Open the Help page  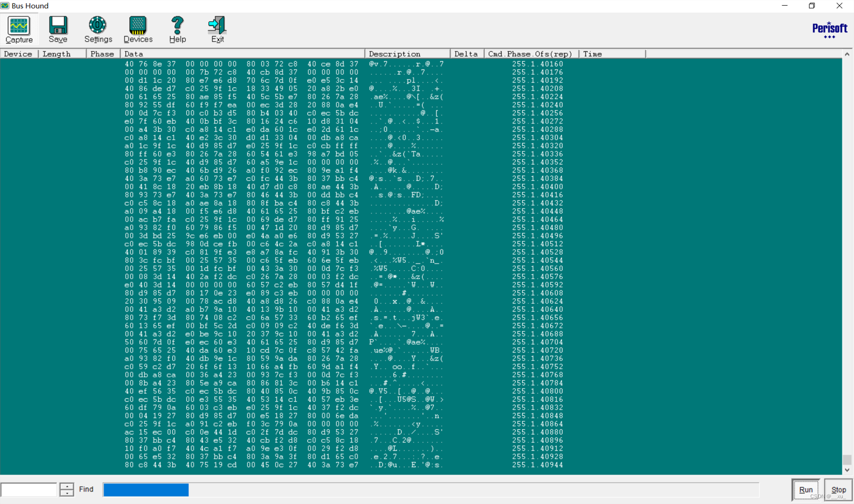point(177,30)
